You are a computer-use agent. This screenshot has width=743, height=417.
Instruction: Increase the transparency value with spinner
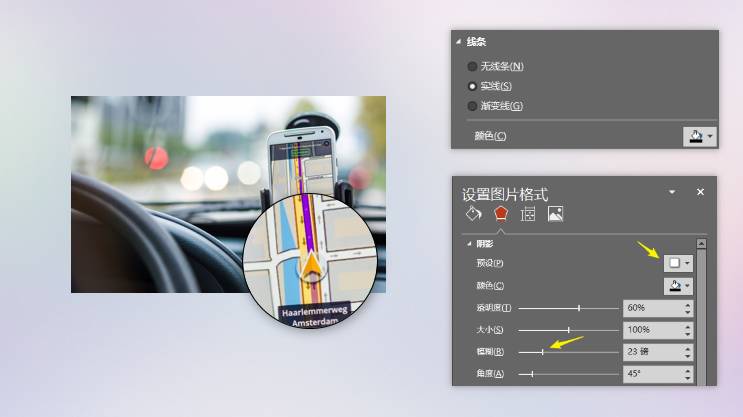(x=688, y=305)
